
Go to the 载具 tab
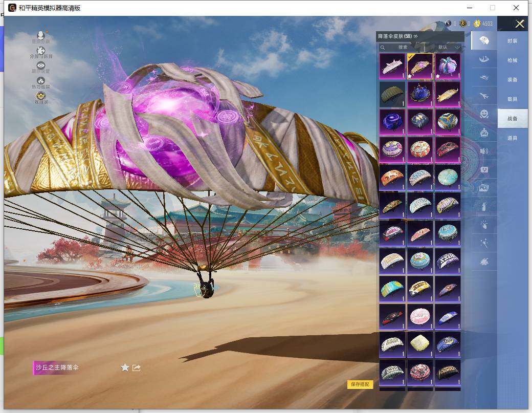pos(512,99)
